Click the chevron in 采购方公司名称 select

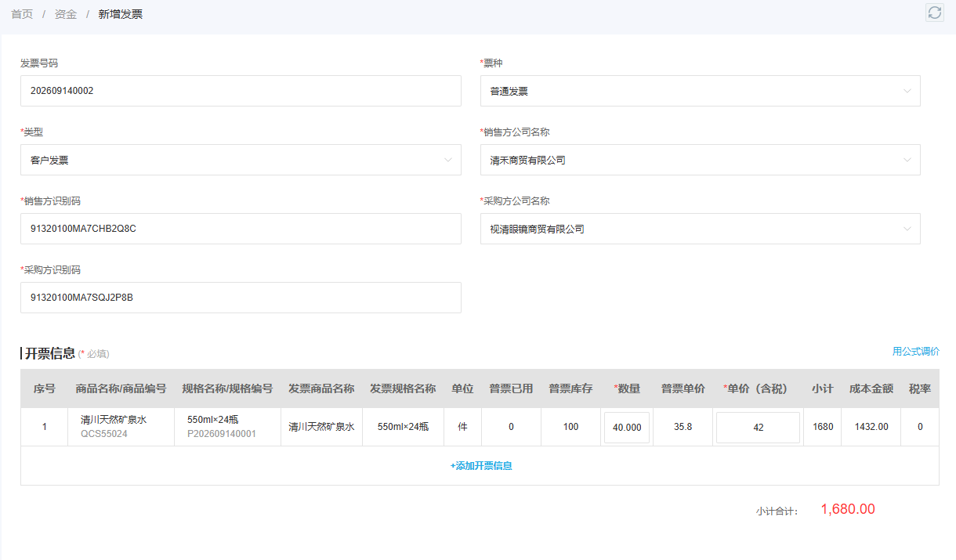point(907,229)
